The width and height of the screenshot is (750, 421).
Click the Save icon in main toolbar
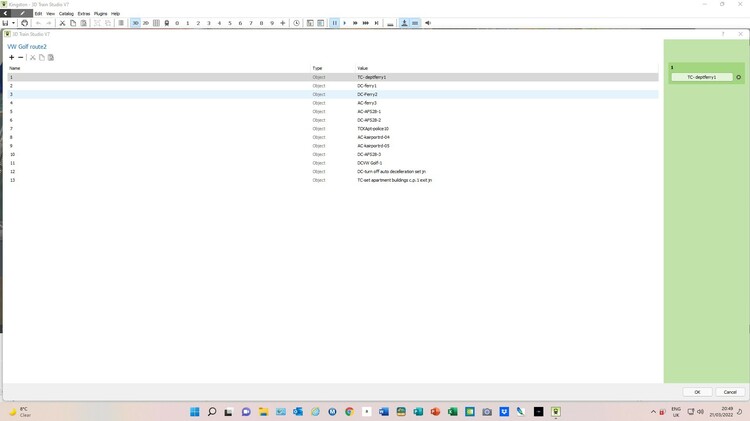[5, 23]
